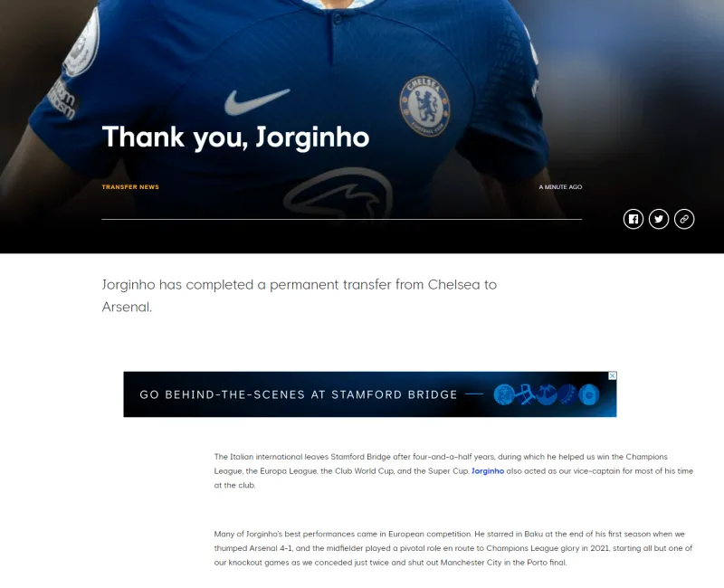
Task: Click the 'A minute ago' timestamp
Action: (x=560, y=187)
